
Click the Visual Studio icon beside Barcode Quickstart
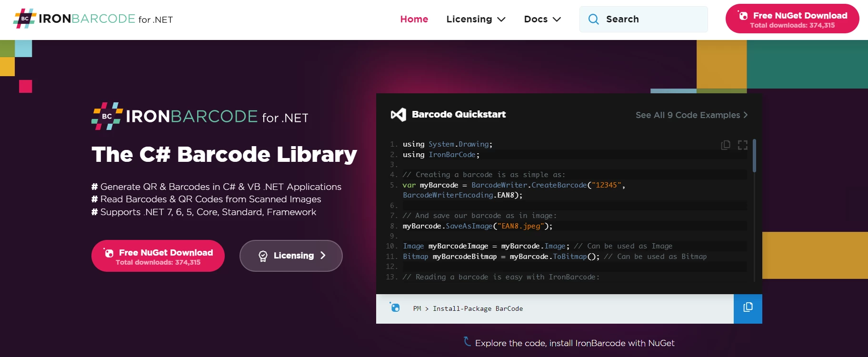click(399, 114)
